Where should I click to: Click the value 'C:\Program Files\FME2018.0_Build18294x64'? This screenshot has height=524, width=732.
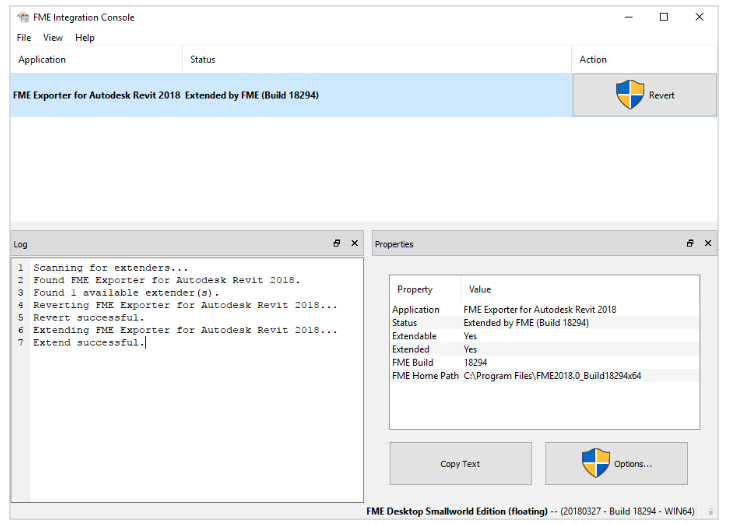click(552, 375)
